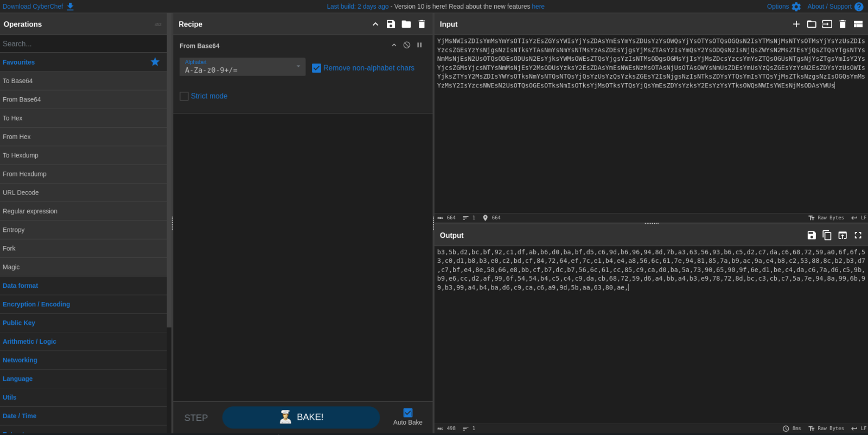Collapse the From Base64 operation

[x=394, y=45]
